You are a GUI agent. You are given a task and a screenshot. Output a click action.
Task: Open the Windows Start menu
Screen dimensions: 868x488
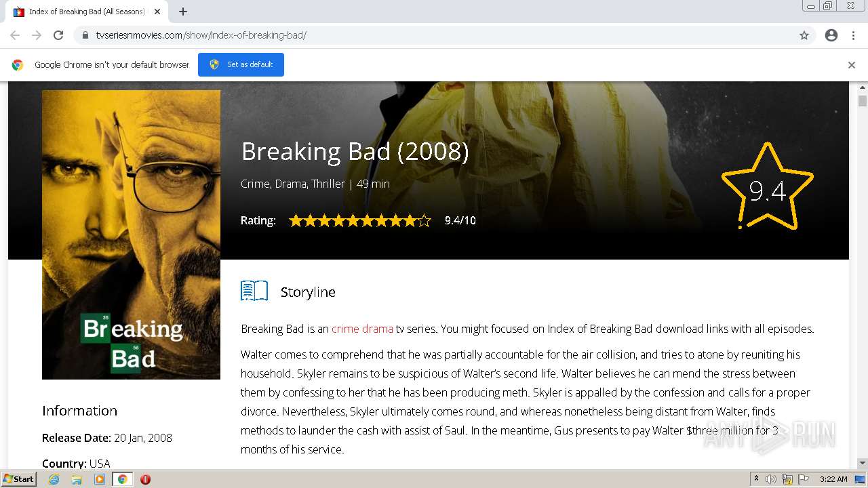(18, 479)
